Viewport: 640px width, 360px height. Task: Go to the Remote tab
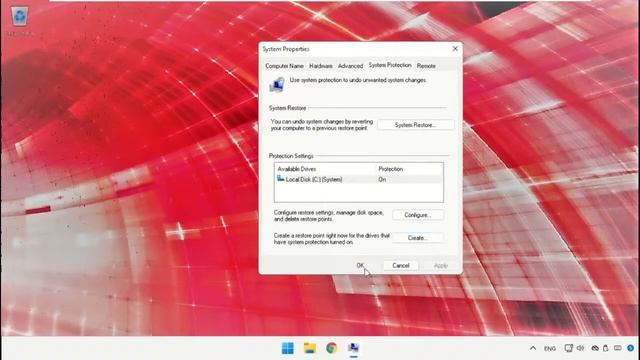(426, 66)
